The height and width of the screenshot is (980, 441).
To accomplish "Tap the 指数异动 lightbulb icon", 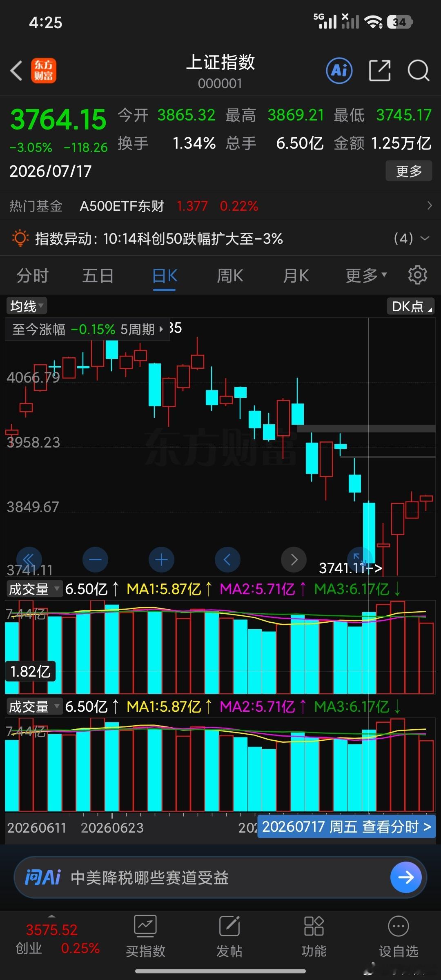I will point(20,238).
